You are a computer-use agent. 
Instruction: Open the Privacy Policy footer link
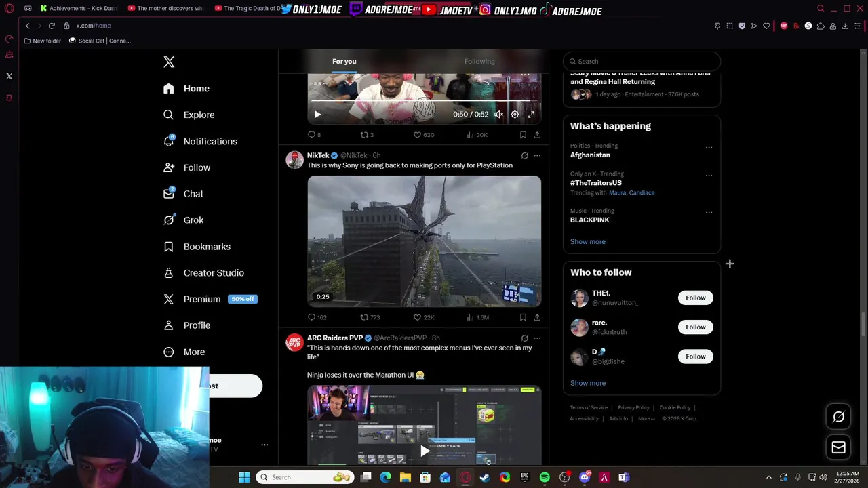pos(633,408)
